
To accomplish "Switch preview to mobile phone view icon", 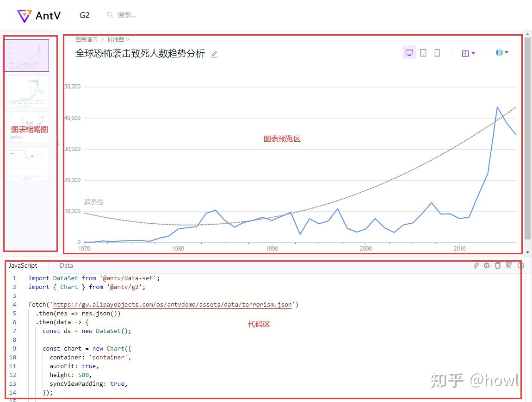I will click(x=437, y=52).
